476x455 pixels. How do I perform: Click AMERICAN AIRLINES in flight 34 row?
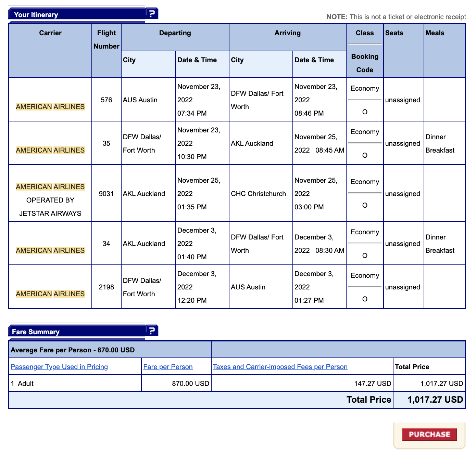pos(50,250)
